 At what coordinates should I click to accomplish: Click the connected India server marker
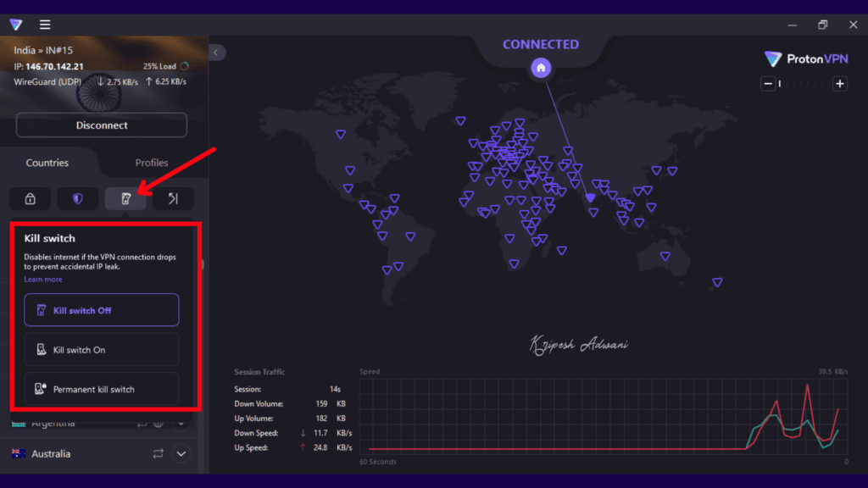589,197
